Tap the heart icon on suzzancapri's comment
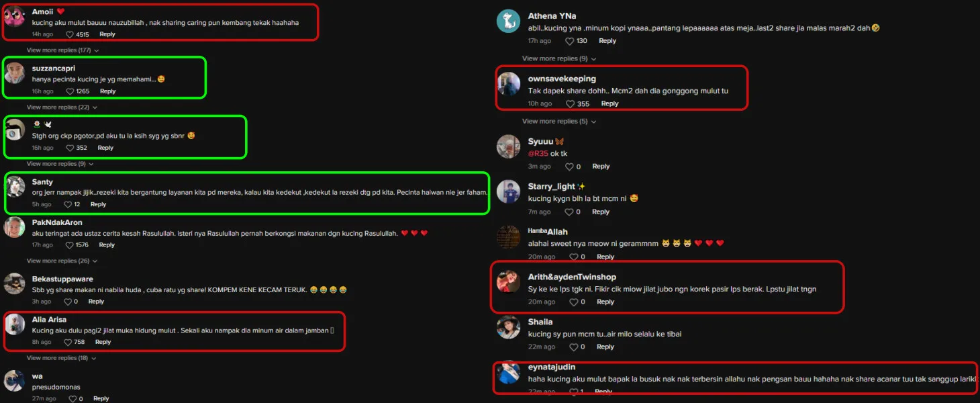Screen dimensions: 980x403 click(70, 91)
